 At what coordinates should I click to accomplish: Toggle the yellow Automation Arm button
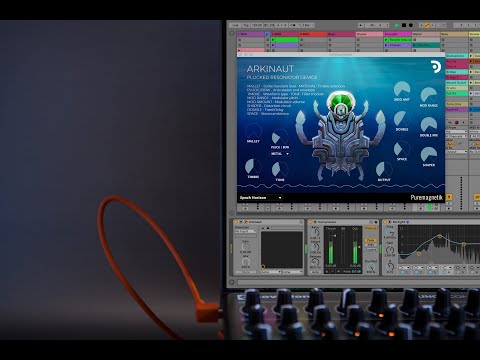427,25
